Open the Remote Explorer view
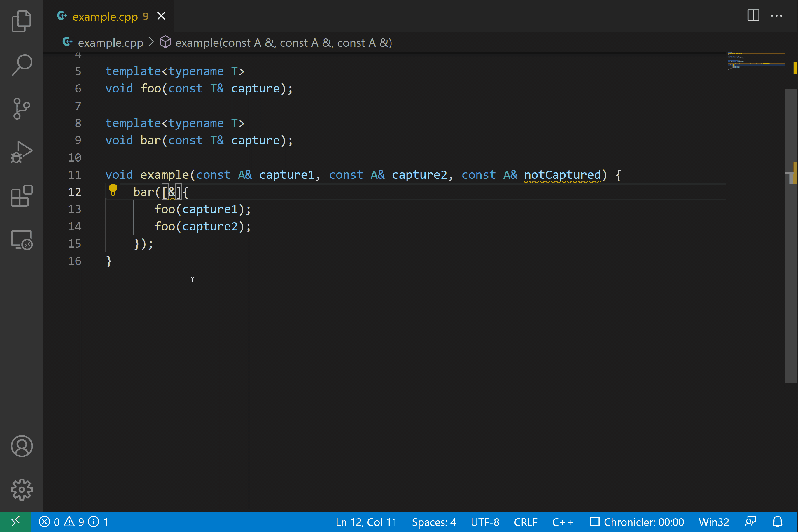Viewport: 798px width, 532px height. (21, 240)
